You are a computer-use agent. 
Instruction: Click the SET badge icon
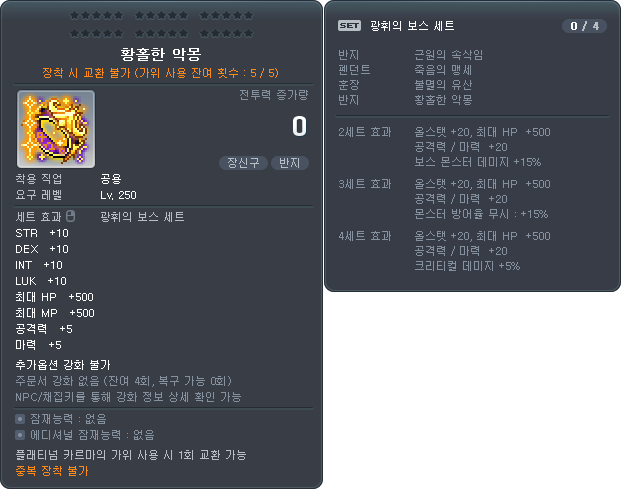[x=349, y=26]
